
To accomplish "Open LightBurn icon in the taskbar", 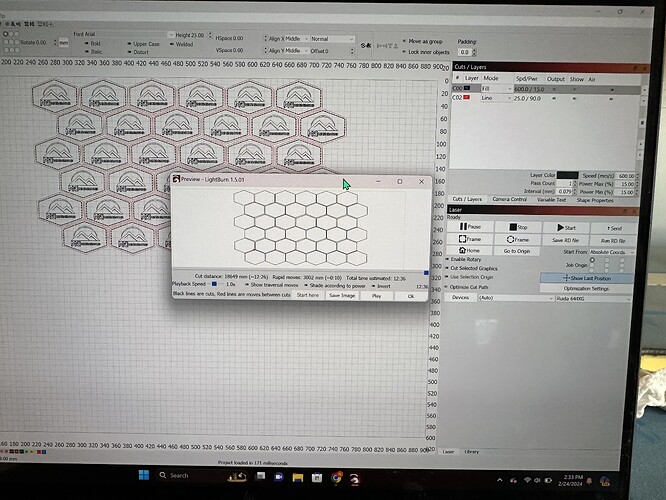I will [354, 479].
